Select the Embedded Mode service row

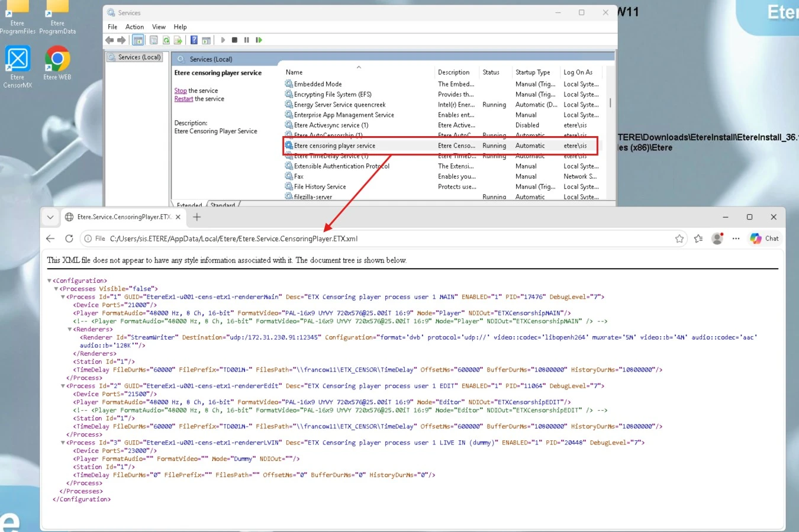pos(442,84)
